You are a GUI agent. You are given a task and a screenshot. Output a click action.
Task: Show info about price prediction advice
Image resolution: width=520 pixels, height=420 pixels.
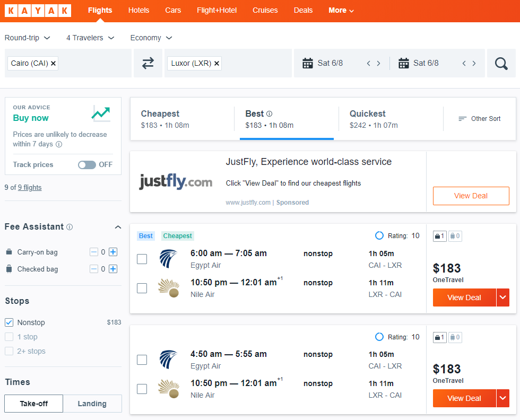(x=59, y=144)
